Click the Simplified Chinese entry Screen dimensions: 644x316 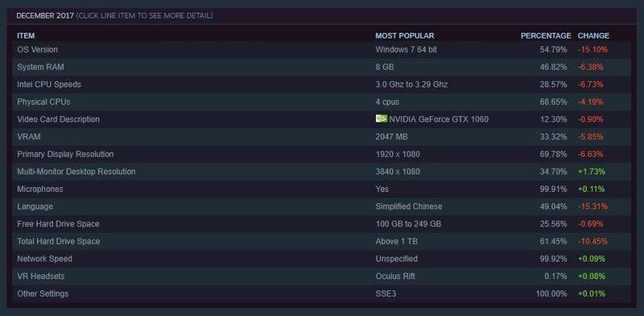pos(409,206)
